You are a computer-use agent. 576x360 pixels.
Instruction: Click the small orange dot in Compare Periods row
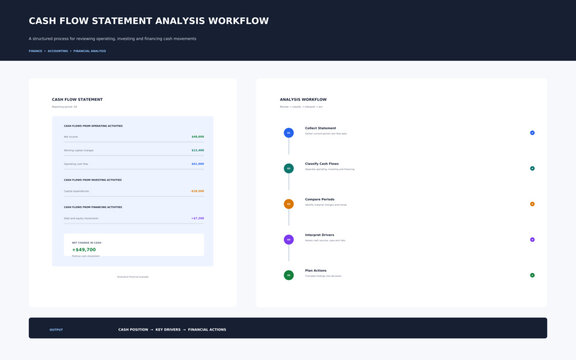point(532,204)
